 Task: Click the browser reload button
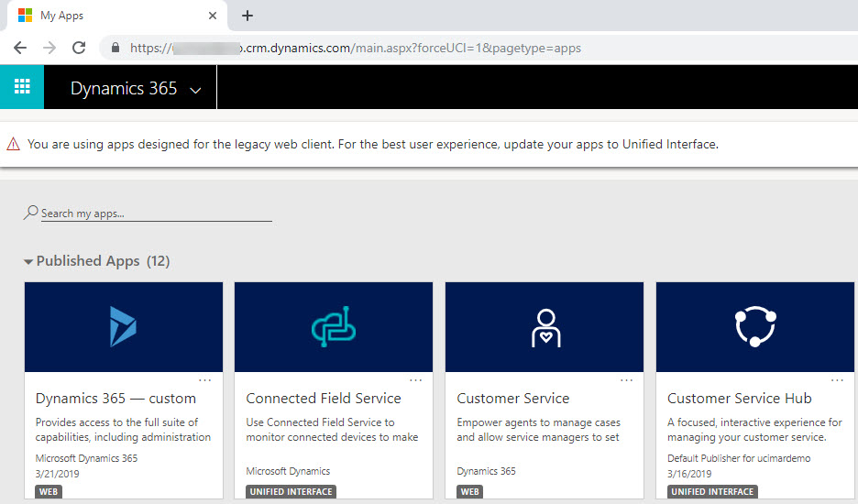pyautogui.click(x=79, y=48)
